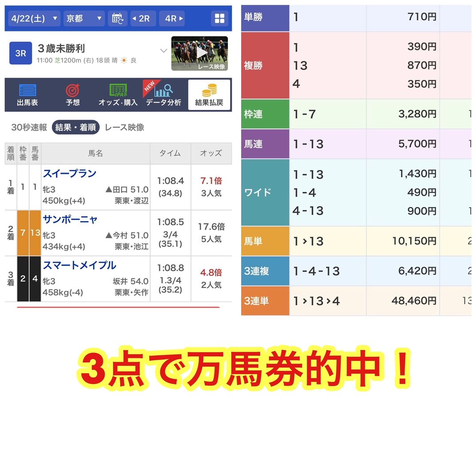Play the レース映像 video thumbnail

click(x=199, y=54)
